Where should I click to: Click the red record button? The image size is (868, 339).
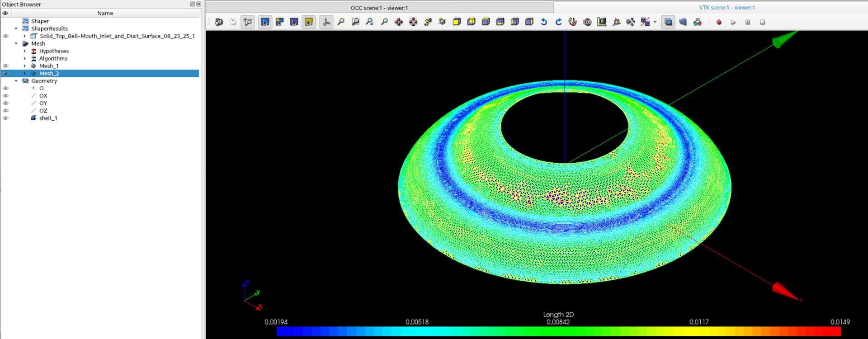719,22
